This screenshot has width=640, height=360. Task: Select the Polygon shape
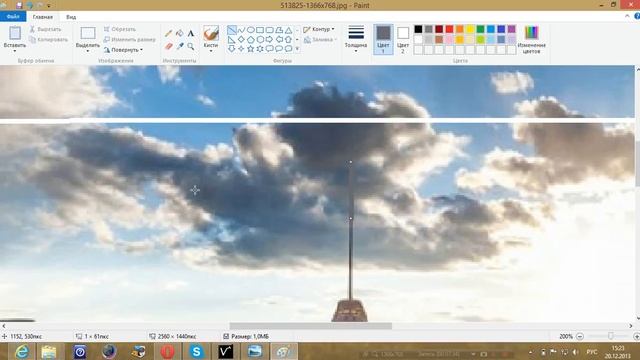pos(279,30)
